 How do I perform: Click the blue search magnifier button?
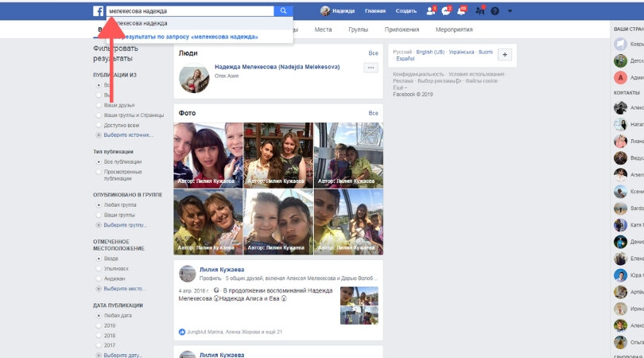tap(283, 11)
